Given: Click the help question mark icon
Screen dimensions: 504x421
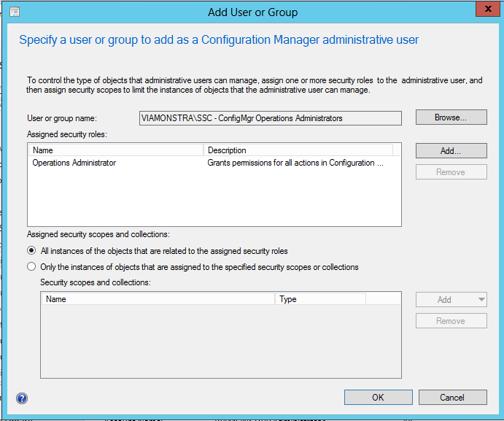Looking at the screenshot, I should tap(22, 398).
